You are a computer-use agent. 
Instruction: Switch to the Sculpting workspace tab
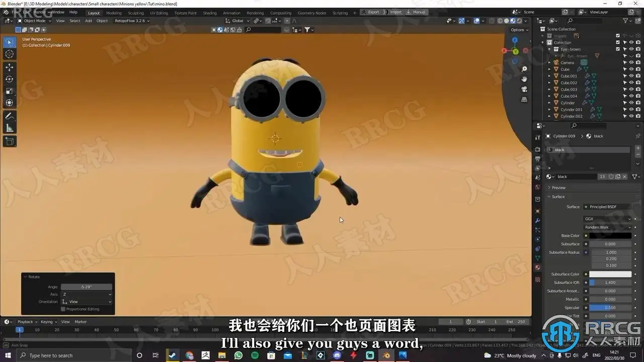(x=136, y=13)
